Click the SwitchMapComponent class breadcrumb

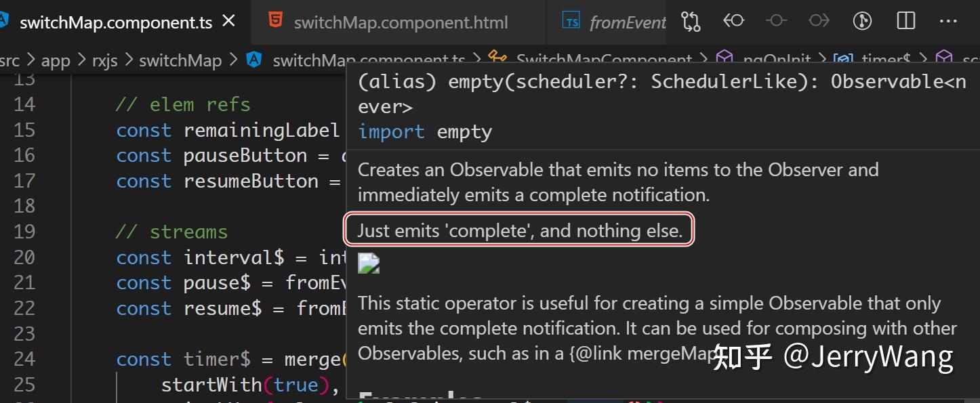click(x=604, y=61)
